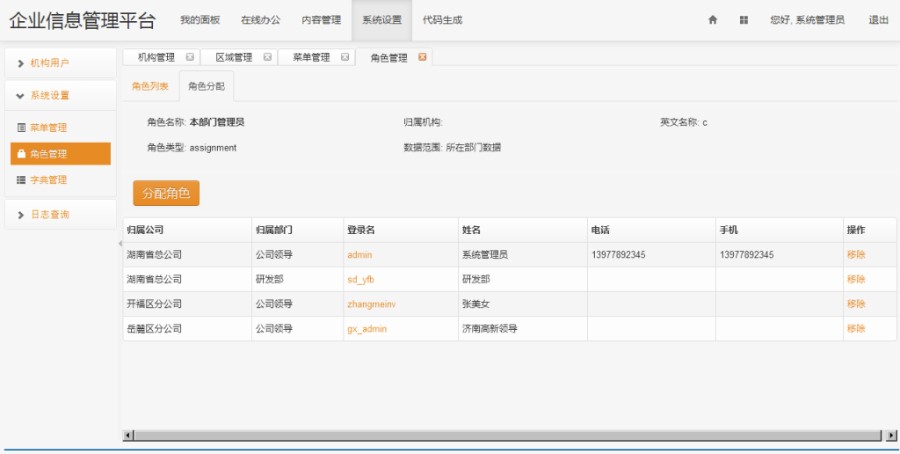Click the 归属公司 column header

point(187,230)
